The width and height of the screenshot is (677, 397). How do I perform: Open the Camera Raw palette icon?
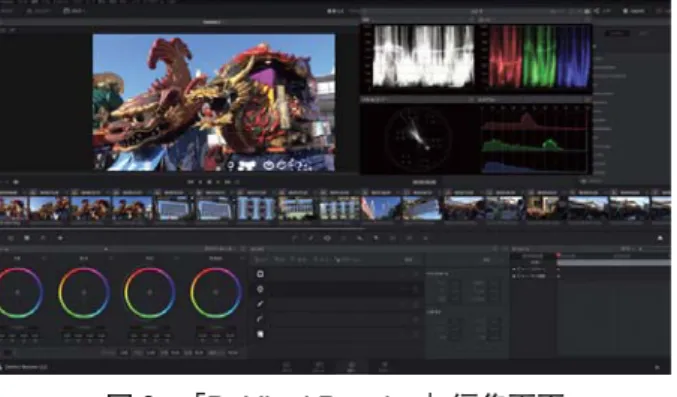point(11,238)
